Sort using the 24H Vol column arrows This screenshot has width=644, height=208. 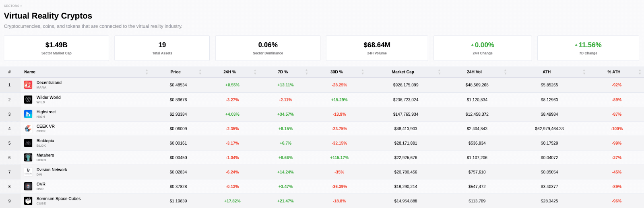pyautogui.click(x=505, y=72)
